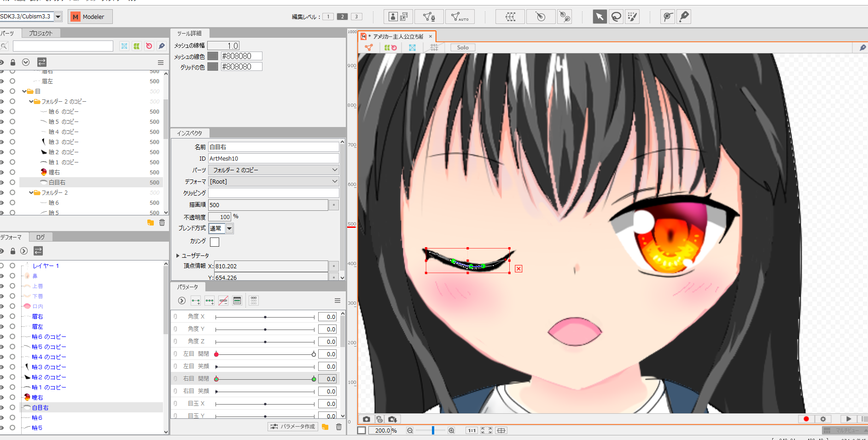Viewport: 868px width, 440px height.
Task: Click the 右目 開閉 parameter slider
Action: coord(265,379)
